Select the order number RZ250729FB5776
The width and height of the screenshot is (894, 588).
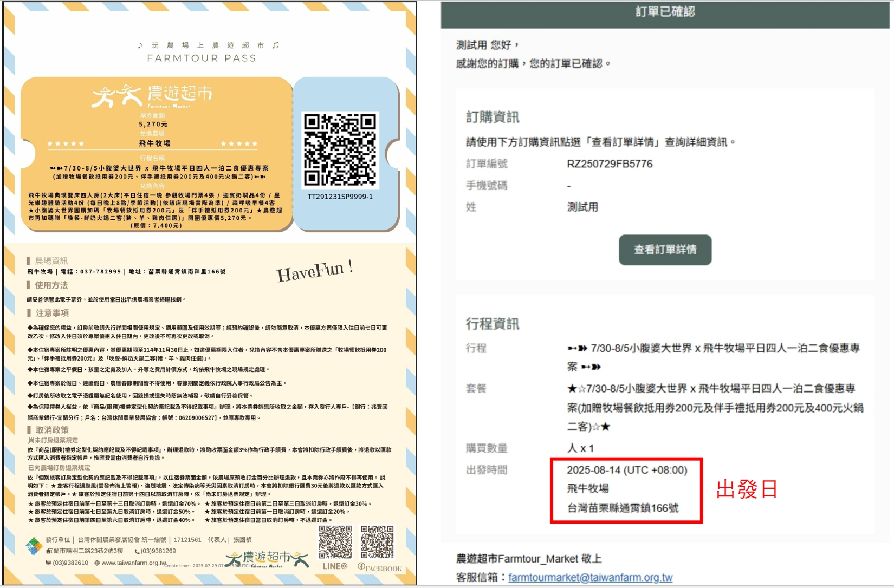coord(610,164)
